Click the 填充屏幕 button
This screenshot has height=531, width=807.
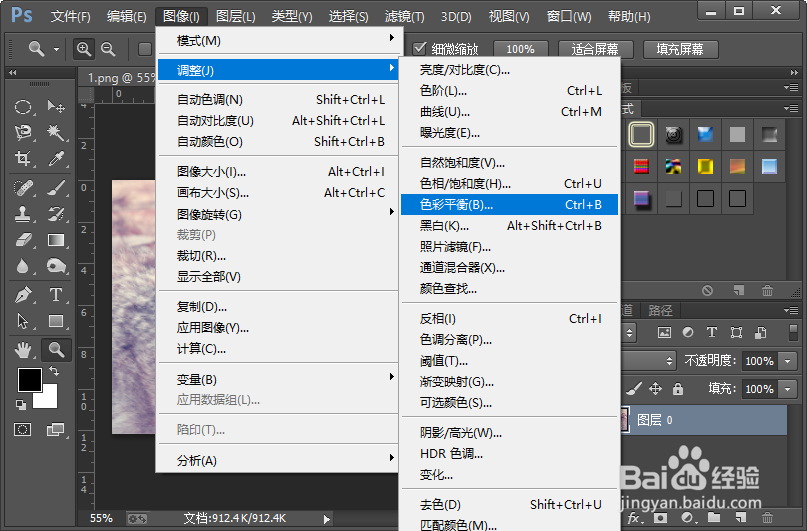point(680,49)
